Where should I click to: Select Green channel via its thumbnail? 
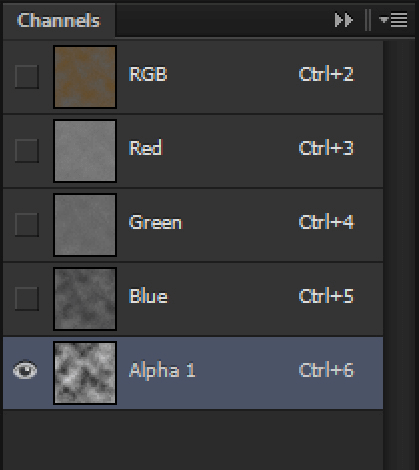coord(85,225)
